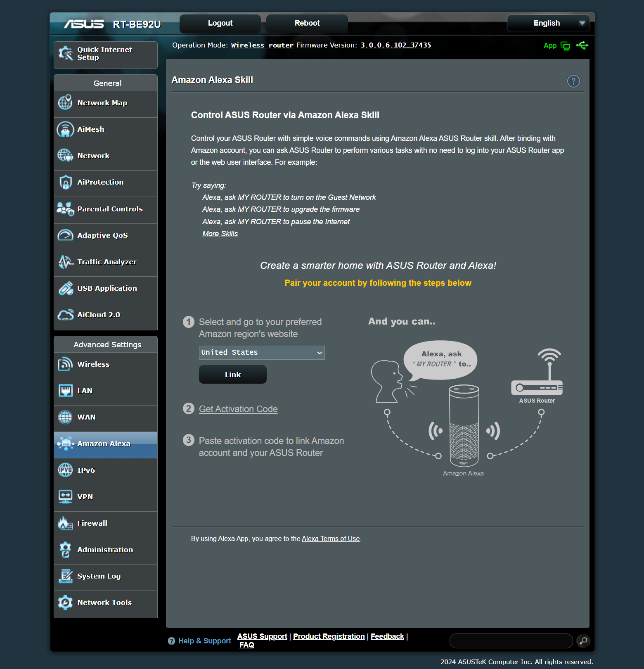The image size is (644, 669).
Task: Click the Network Tools gear icon
Action: (x=65, y=603)
